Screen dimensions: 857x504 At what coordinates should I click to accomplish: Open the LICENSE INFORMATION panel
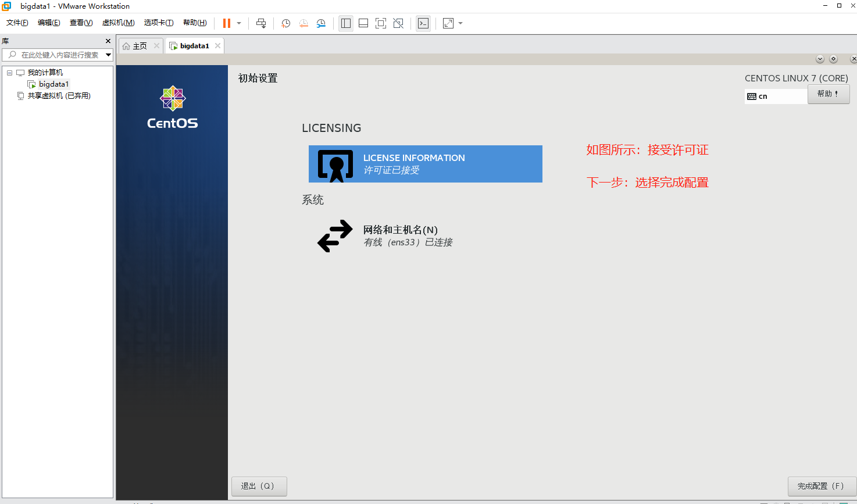coord(425,163)
